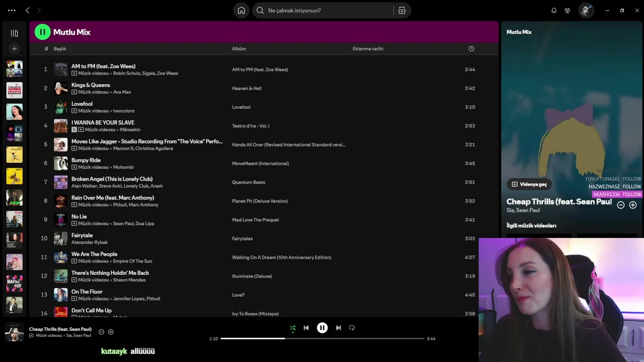This screenshot has height=362, width=644.
Task: Open artist link 'Ava Max'
Action: click(x=122, y=92)
